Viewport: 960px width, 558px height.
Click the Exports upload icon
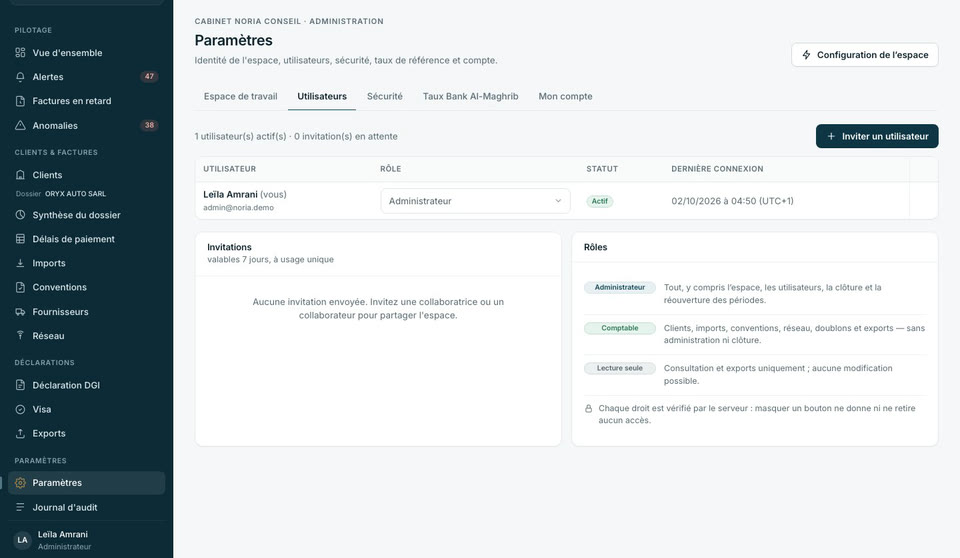[20, 433]
